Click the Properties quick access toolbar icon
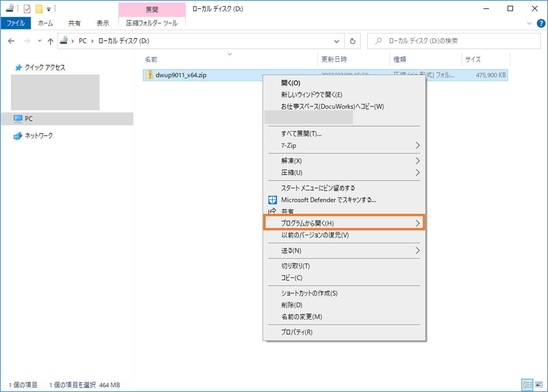This screenshot has height=392, width=548. (x=27, y=9)
